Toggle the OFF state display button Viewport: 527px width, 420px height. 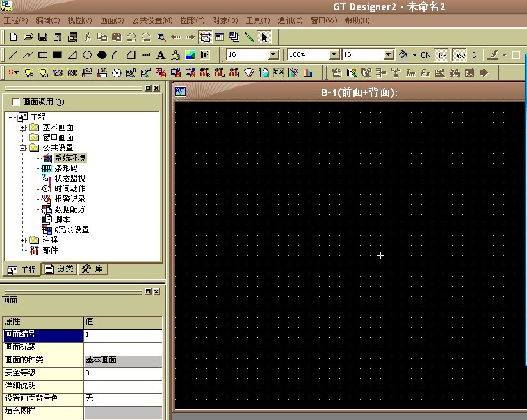(x=441, y=55)
